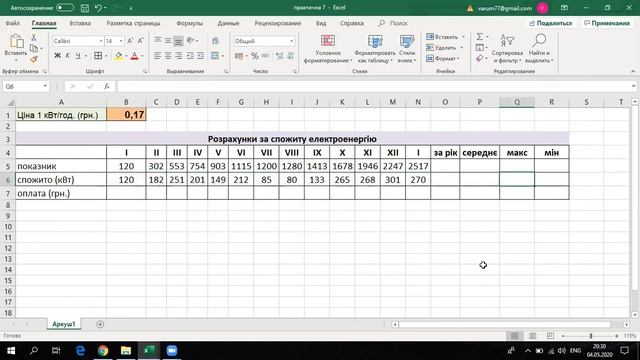Open the font size 14 dropdown

[121, 41]
